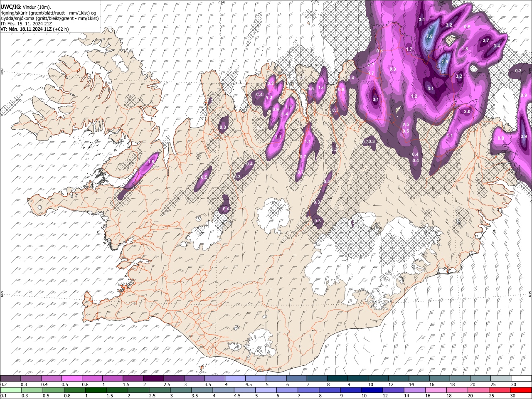Click the navy blue swatch labeled 10
Viewport: 532px width, 399px height.
coord(372,390)
